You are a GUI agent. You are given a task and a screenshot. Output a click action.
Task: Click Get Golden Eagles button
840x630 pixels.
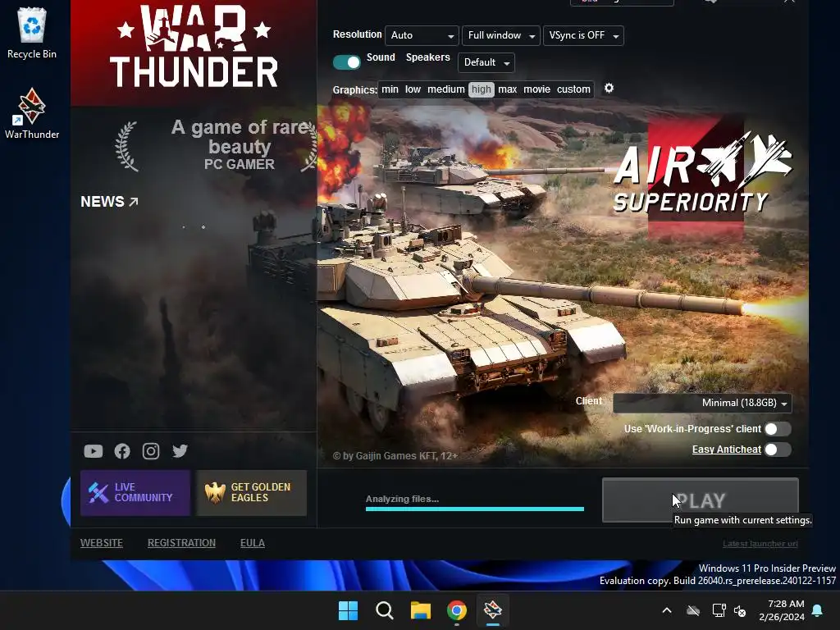point(252,493)
